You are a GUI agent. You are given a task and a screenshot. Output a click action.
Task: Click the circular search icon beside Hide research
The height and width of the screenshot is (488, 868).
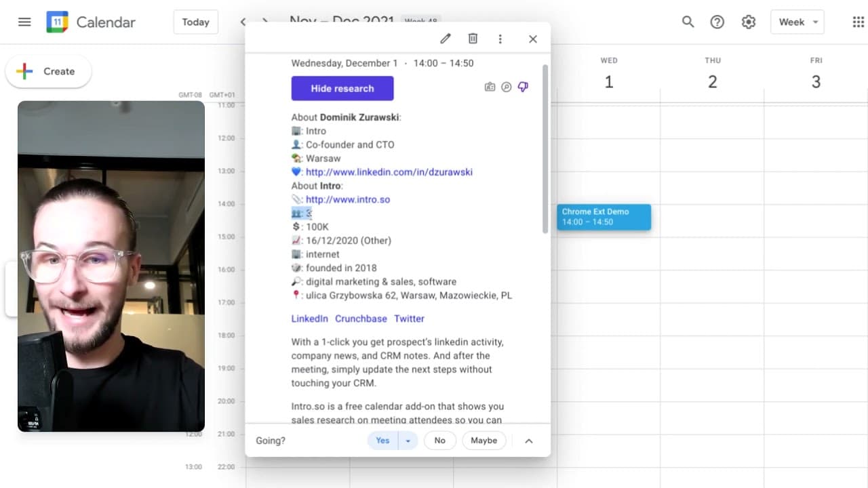[506, 87]
